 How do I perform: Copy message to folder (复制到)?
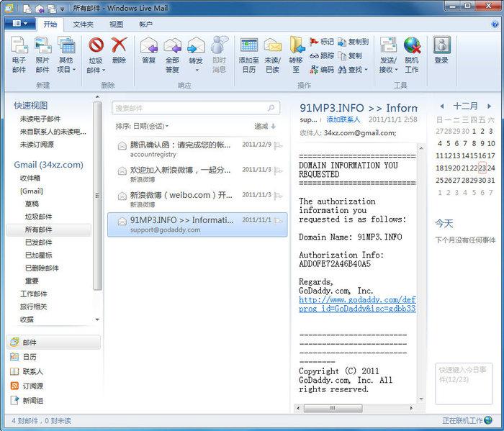tap(353, 42)
